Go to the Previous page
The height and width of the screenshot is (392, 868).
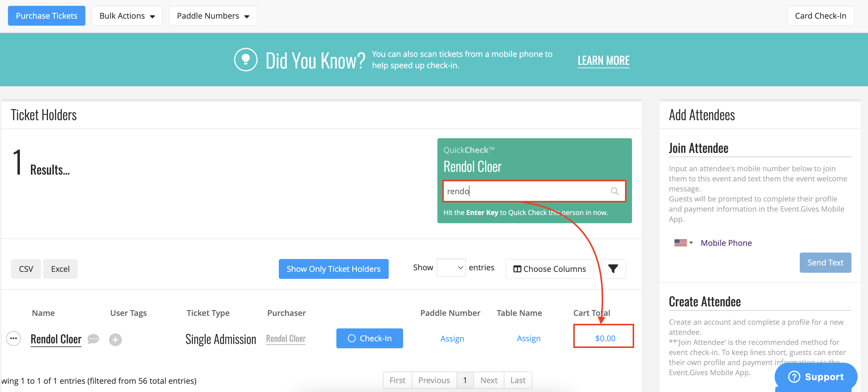[434, 380]
